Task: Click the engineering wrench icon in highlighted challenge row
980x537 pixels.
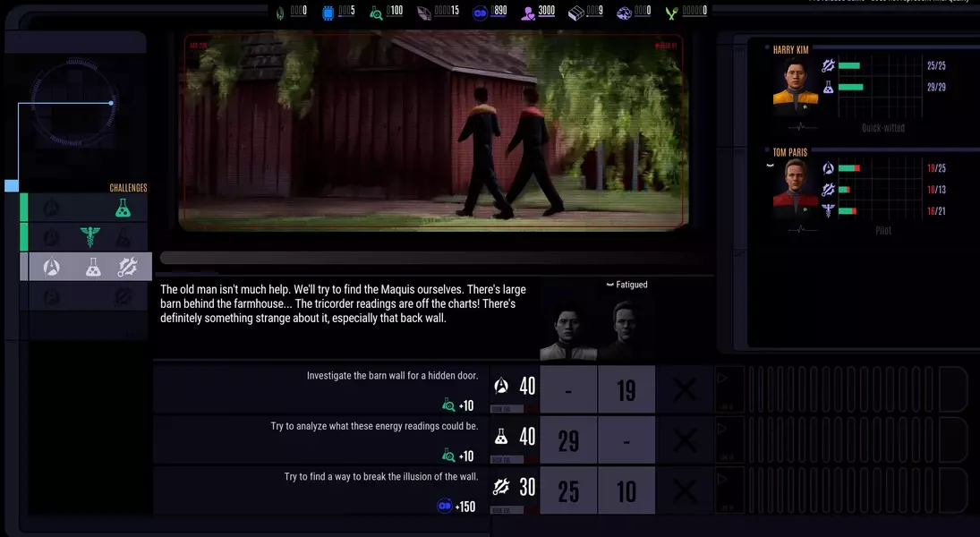Action: [x=126, y=267]
